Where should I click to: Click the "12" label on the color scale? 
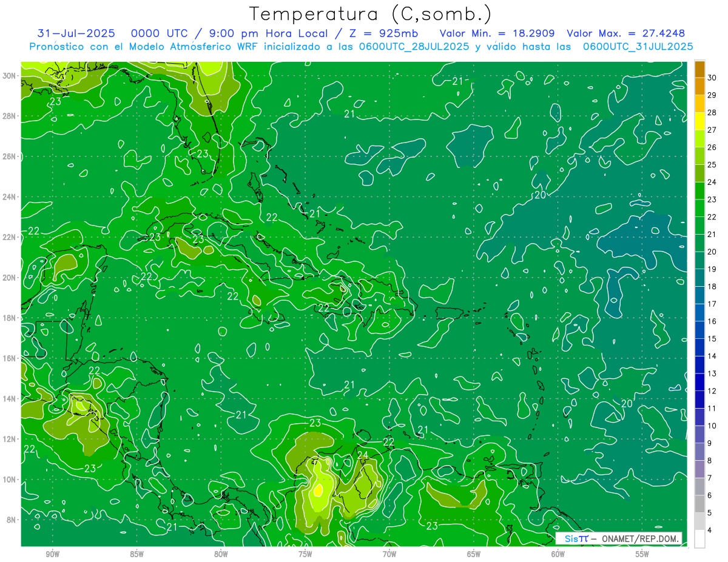712,391
